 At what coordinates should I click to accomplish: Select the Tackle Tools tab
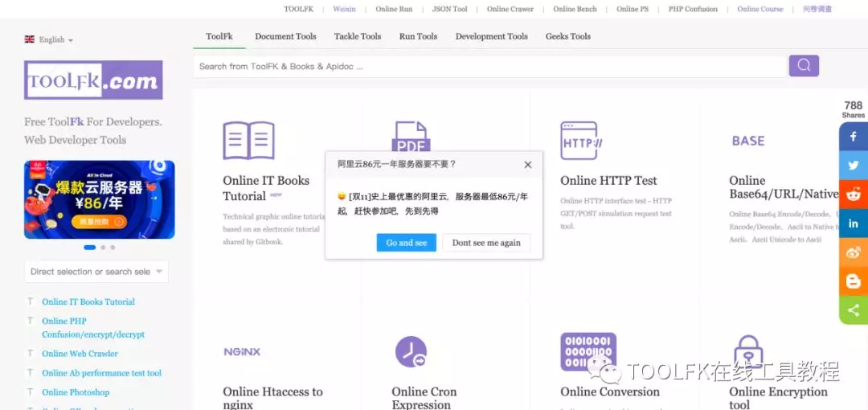tap(358, 36)
